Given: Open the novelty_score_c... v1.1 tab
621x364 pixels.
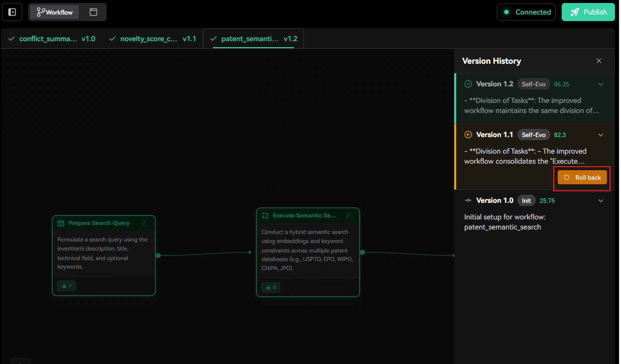Looking at the screenshot, I should tap(152, 39).
